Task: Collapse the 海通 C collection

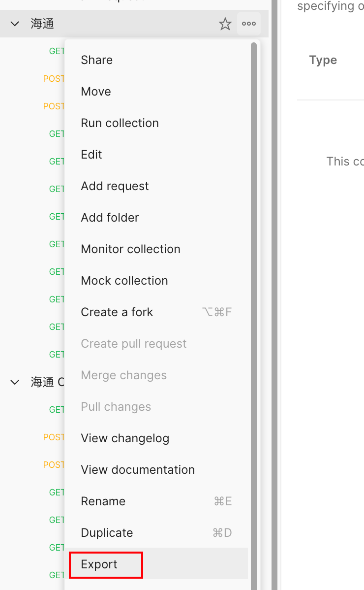Action: [14, 382]
